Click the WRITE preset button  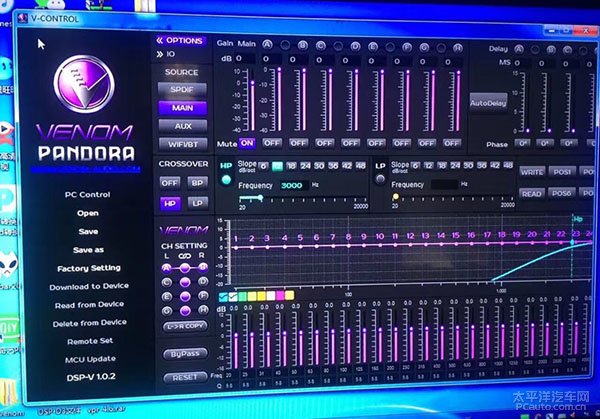(x=532, y=172)
